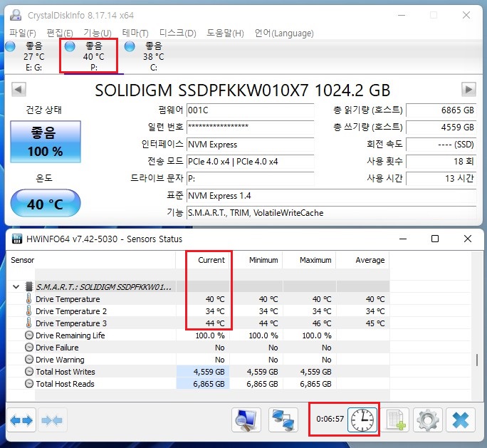Screen dimensions: 487x448
Task: Click the firmware field showing 001C
Action: click(x=250, y=110)
